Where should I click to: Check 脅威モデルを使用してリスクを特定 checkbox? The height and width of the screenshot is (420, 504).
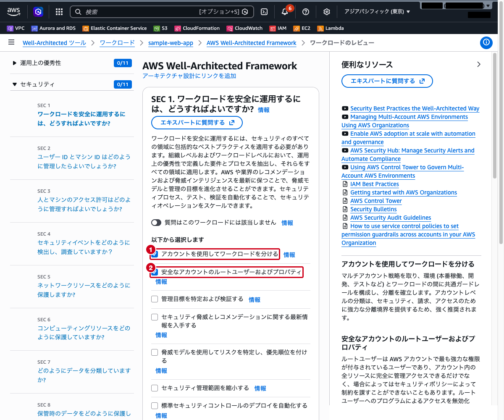[x=155, y=352]
